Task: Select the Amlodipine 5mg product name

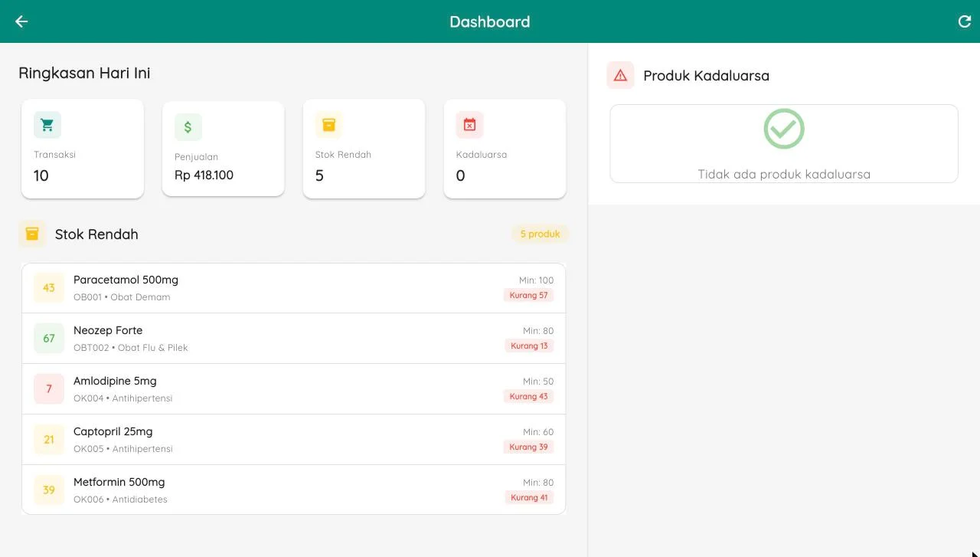Action: (115, 381)
